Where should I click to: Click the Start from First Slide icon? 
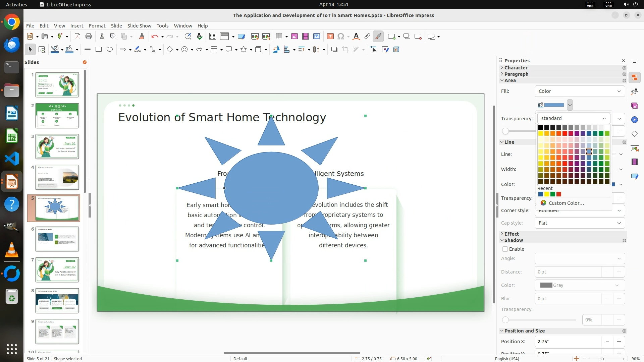(255, 37)
